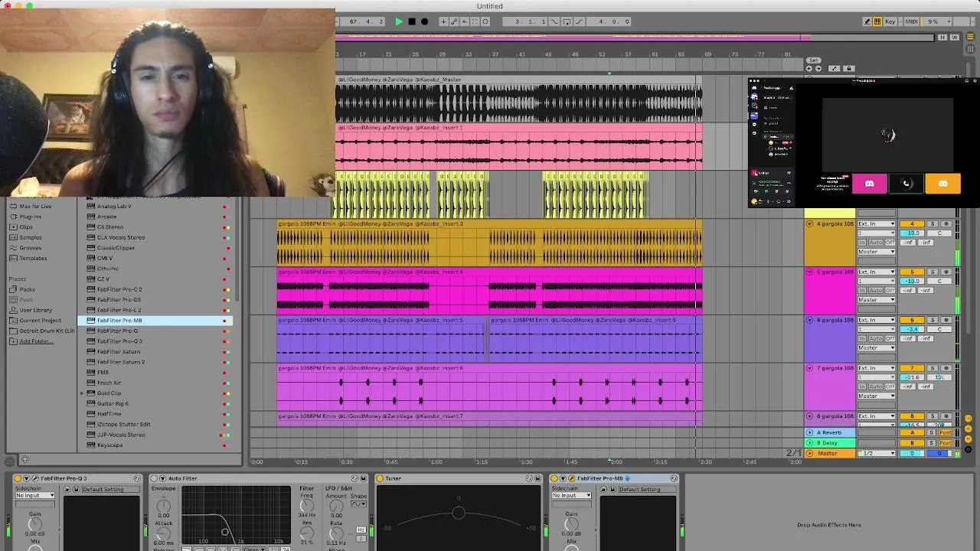Start playback with the green Play button

399,21
